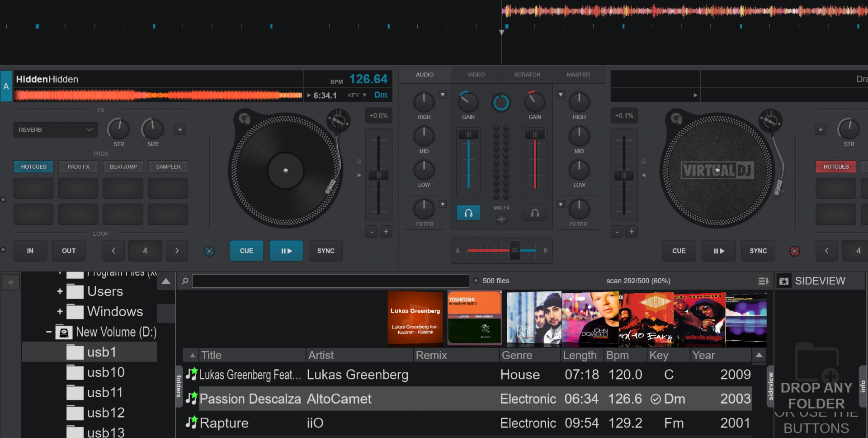Image resolution: width=868 pixels, height=438 pixels.
Task: Halve the deck A loop length
Action: 113,251
